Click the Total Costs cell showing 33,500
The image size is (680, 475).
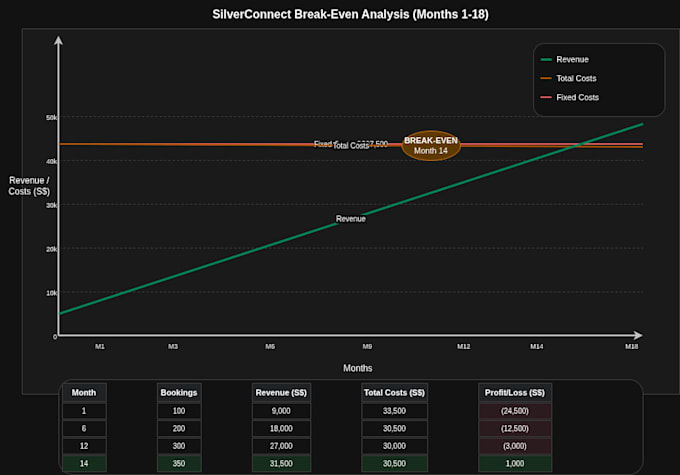394,411
